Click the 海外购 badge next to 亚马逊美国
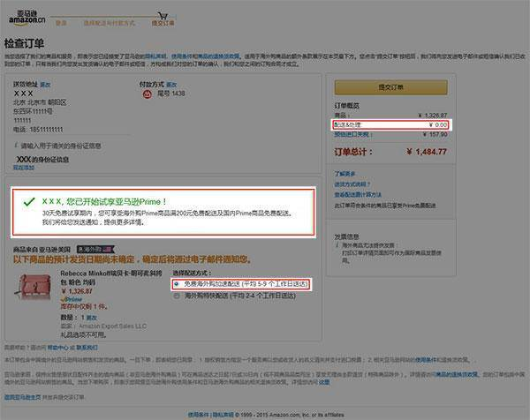Image resolution: width=530 pixels, height=420 pixels. 95,250
